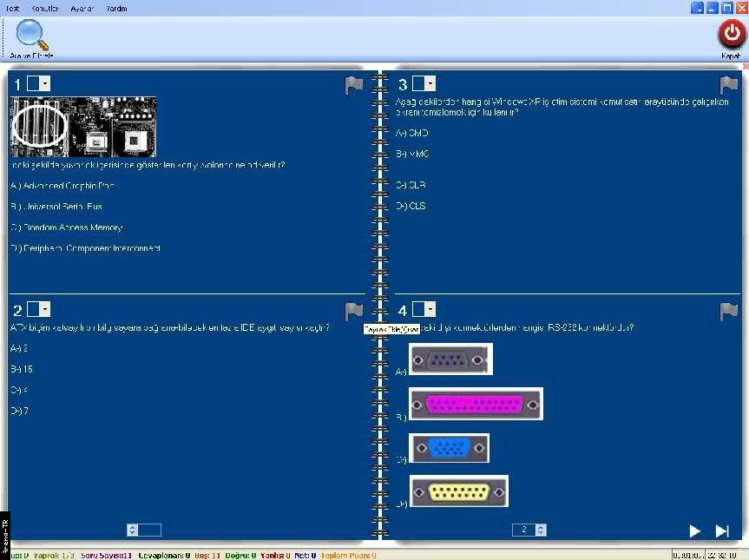Click the magnifier search-and-find icon
Viewport: 749px width, 560px height.
[x=32, y=35]
